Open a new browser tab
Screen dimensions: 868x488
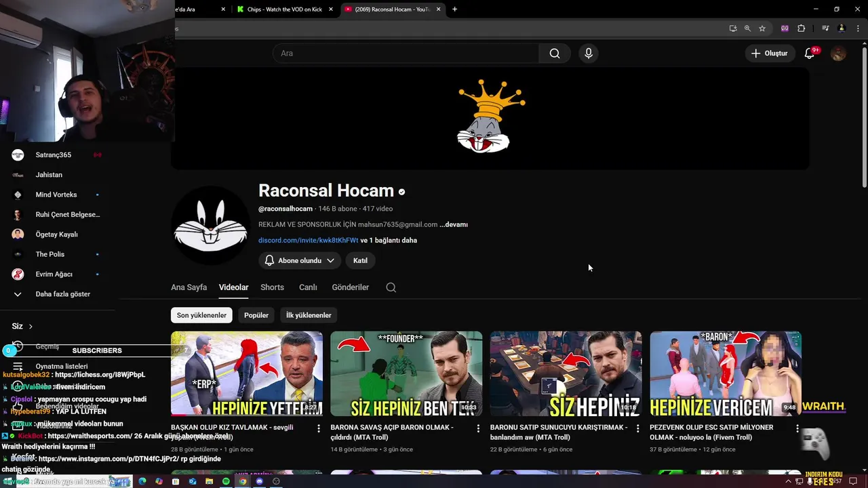click(x=454, y=9)
